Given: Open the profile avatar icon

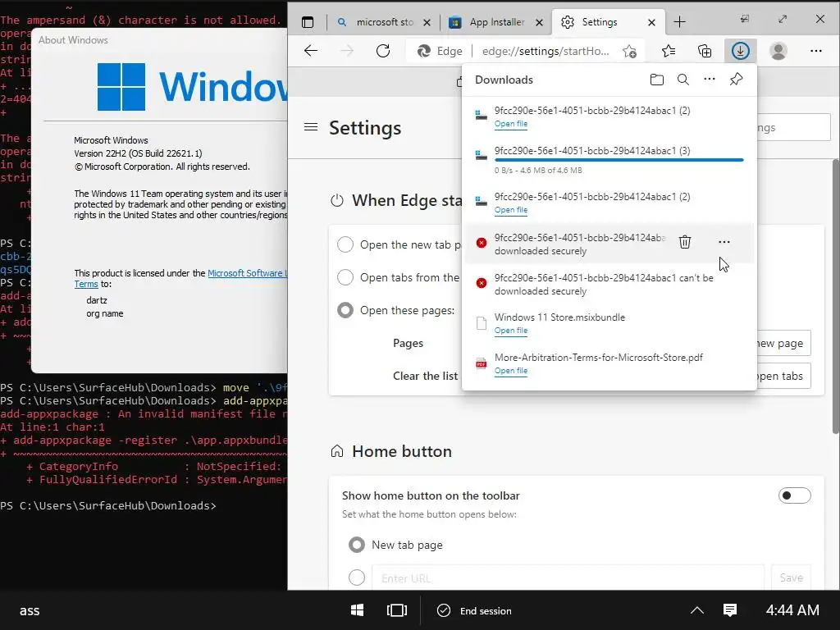Looking at the screenshot, I should point(778,51).
